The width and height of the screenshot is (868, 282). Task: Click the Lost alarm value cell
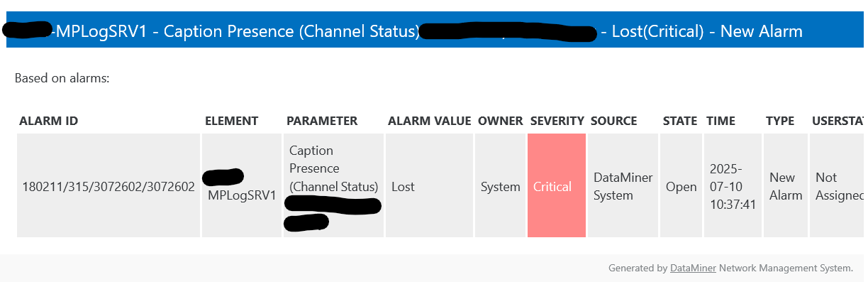(429, 185)
